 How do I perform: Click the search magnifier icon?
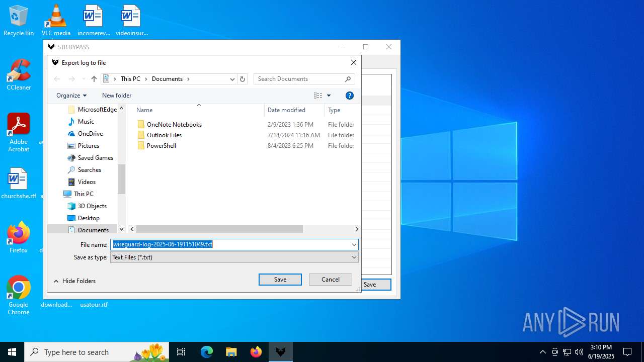click(348, 79)
